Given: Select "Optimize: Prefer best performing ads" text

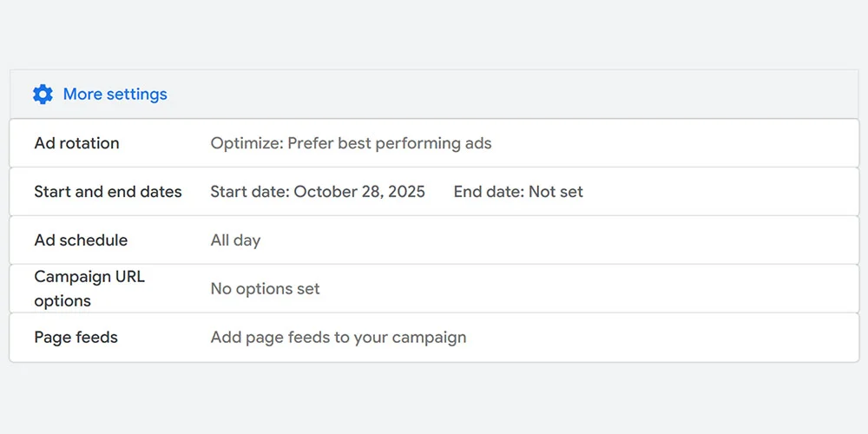Looking at the screenshot, I should tap(351, 143).
